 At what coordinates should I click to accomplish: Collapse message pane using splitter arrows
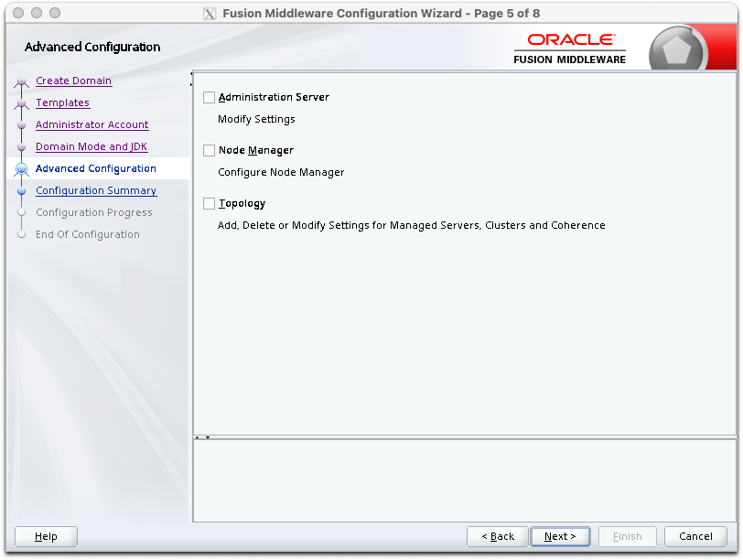point(208,437)
